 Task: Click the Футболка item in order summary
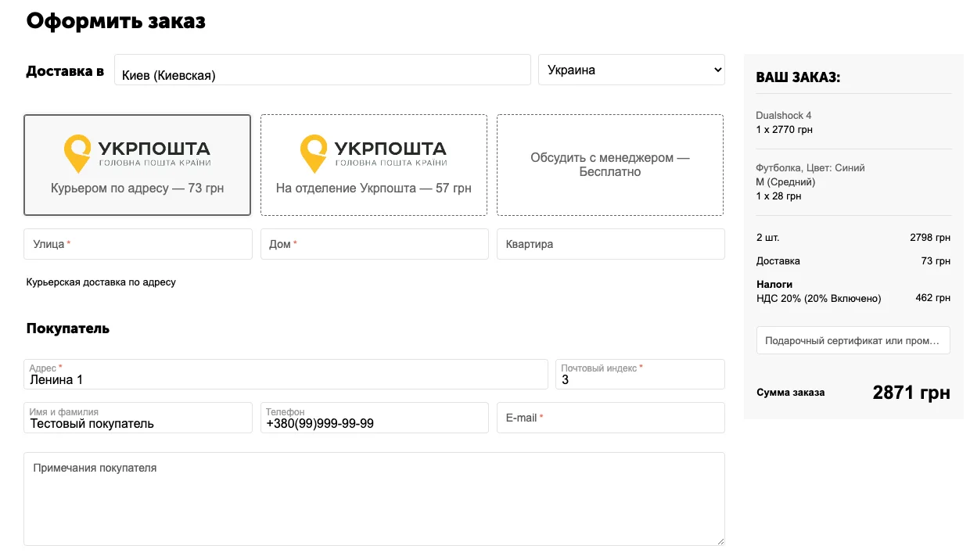tap(810, 168)
